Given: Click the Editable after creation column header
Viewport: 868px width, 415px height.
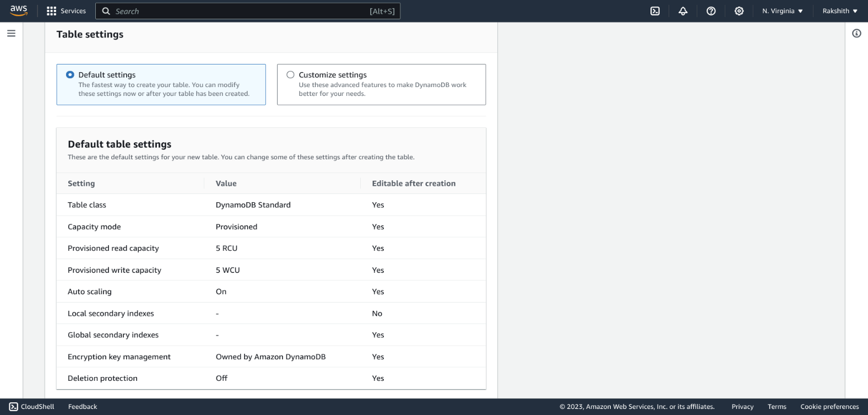Looking at the screenshot, I should 414,184.
